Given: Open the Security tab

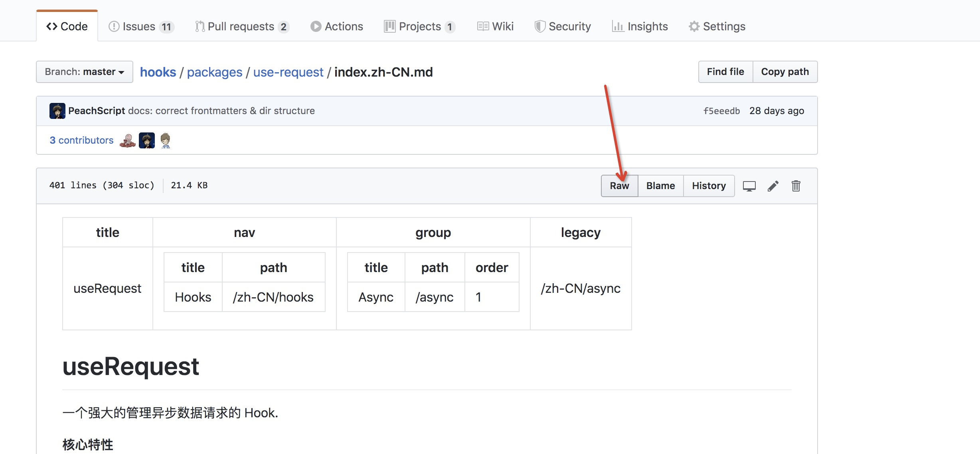Looking at the screenshot, I should click(x=563, y=26).
